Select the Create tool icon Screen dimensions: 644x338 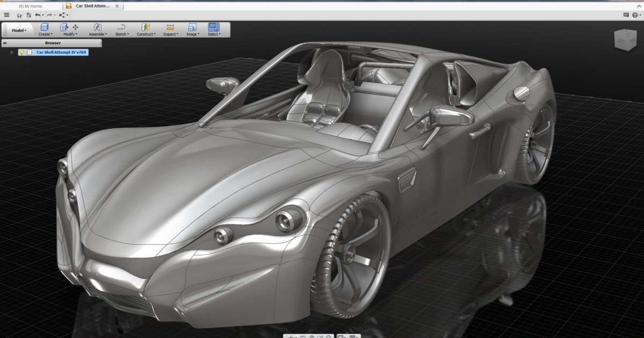[45, 27]
